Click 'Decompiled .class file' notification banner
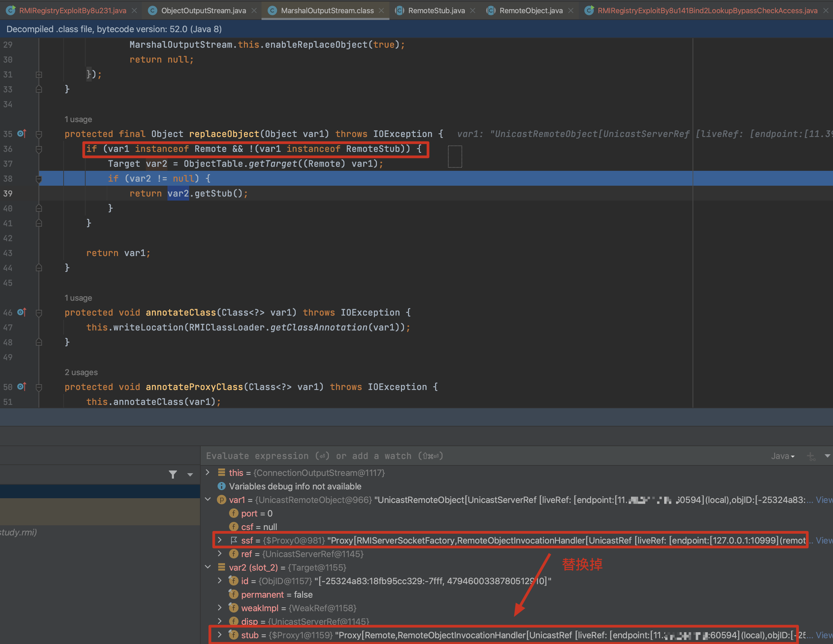This screenshot has height=644, width=833. tap(416, 29)
